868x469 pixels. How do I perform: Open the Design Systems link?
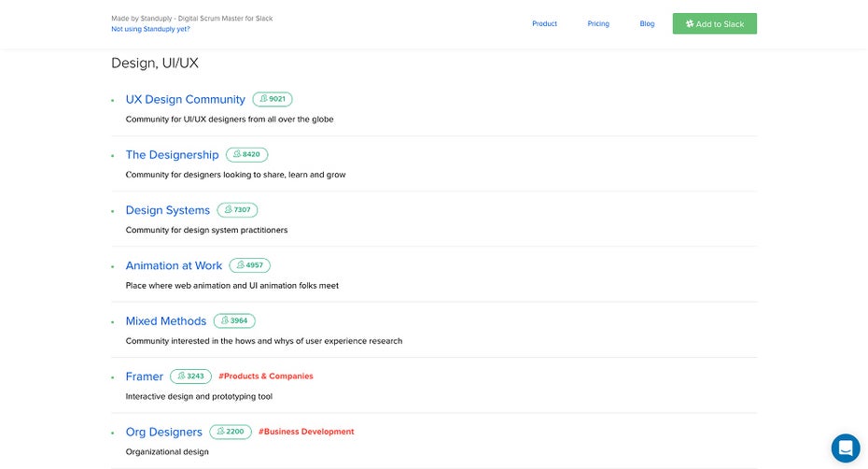click(168, 210)
